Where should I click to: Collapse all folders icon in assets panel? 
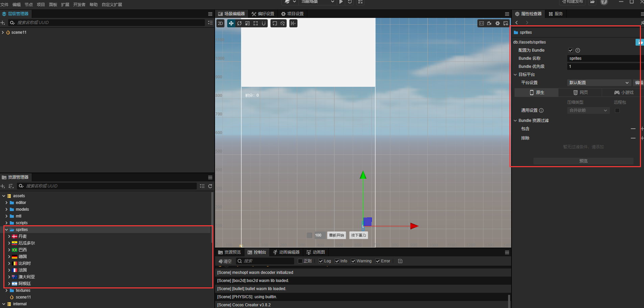pyautogui.click(x=202, y=186)
